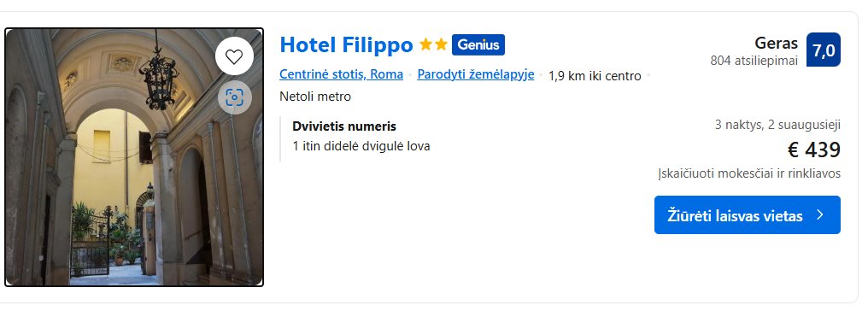The image size is (868, 311).
Task: Click Įskaičiuoti mokesčiai ir rinkliavos note
Action: (749, 173)
